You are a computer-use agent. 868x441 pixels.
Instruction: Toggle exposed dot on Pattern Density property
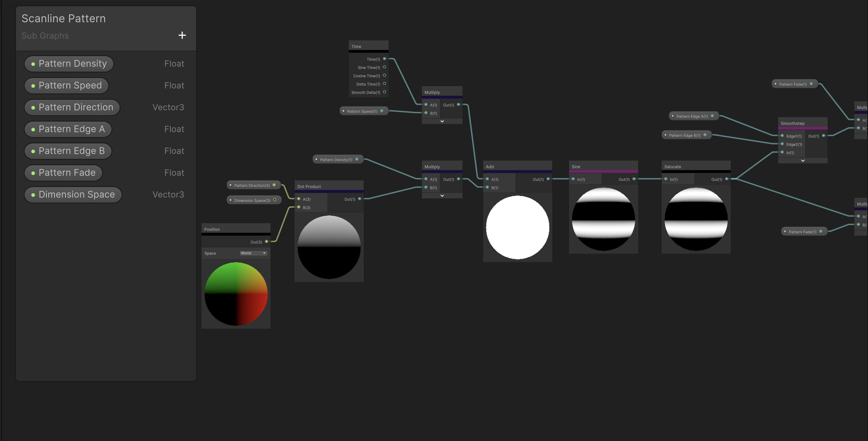click(x=33, y=64)
